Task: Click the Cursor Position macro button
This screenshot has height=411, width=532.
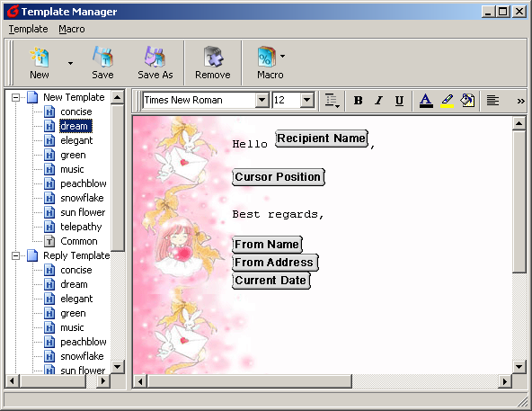Action: (x=279, y=177)
